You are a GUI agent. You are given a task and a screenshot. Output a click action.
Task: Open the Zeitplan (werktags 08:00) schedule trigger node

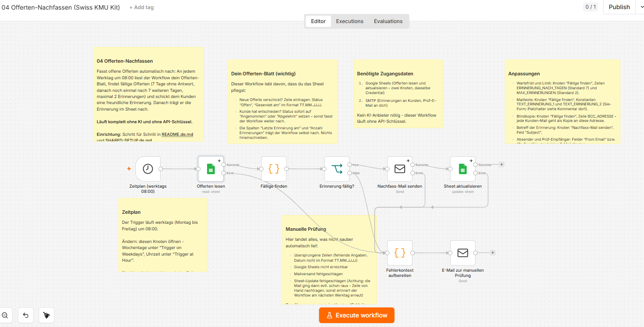(148, 169)
